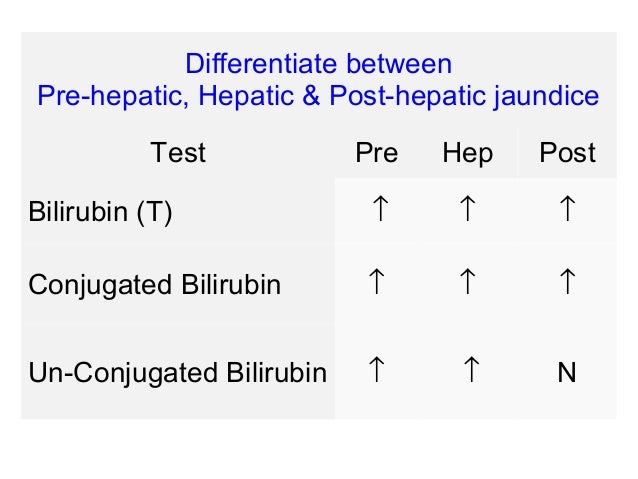Click the Pre arrow for Bilirubin (T)
The height and width of the screenshot is (479, 638).
point(376,211)
